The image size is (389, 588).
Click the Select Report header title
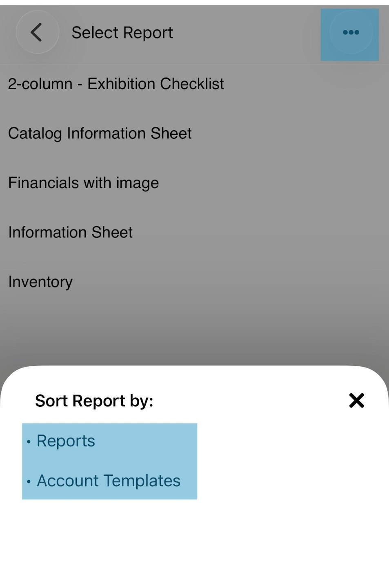click(122, 33)
